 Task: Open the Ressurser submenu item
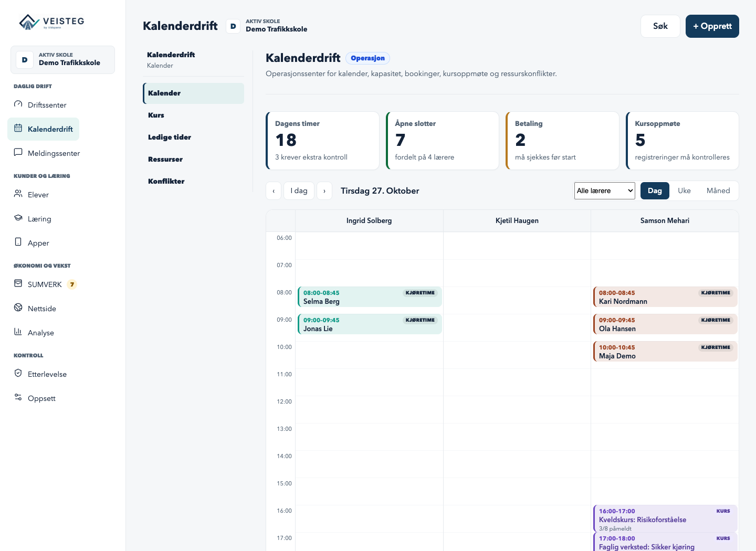point(193,160)
